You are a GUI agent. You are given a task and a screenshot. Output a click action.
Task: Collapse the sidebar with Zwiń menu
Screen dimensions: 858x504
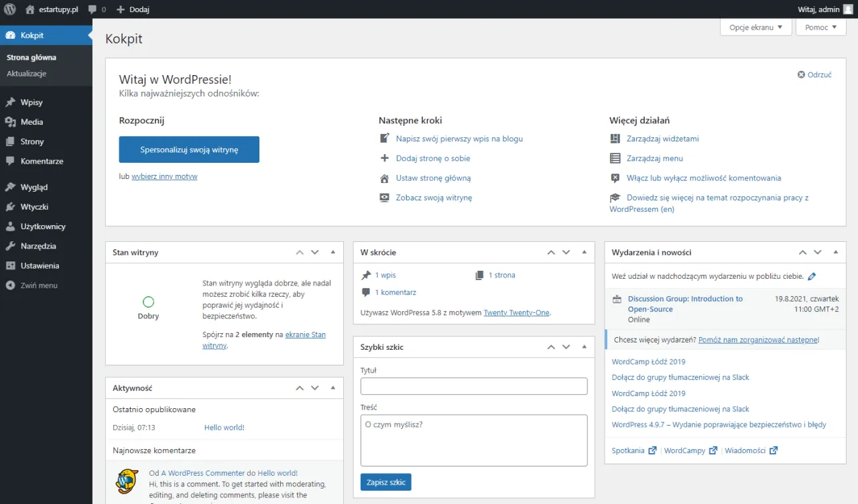tap(32, 286)
